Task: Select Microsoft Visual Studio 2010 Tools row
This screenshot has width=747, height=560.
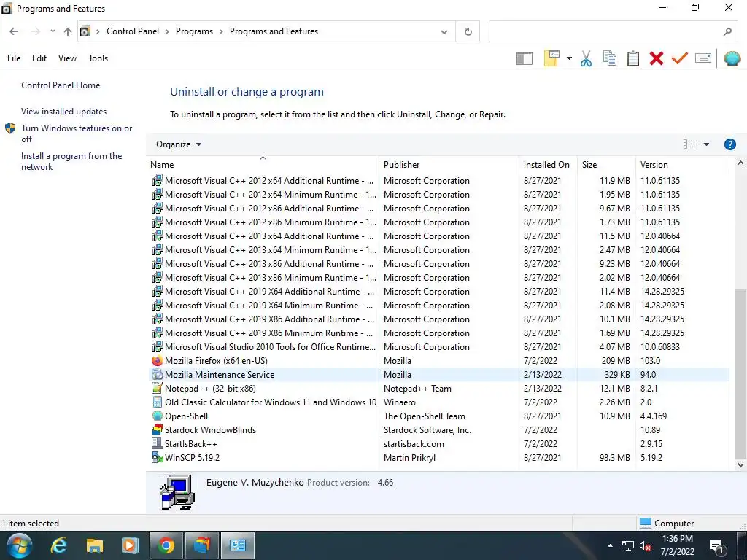Action: point(439,347)
